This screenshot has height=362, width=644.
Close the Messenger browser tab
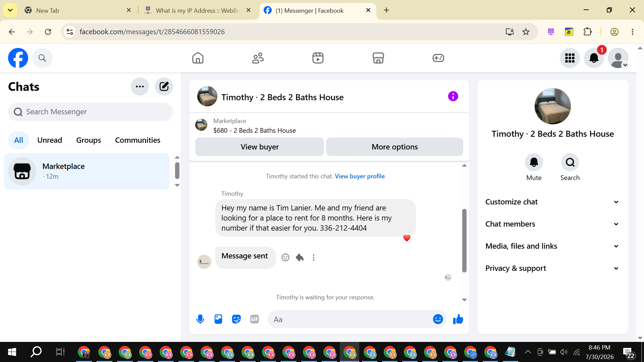click(368, 10)
